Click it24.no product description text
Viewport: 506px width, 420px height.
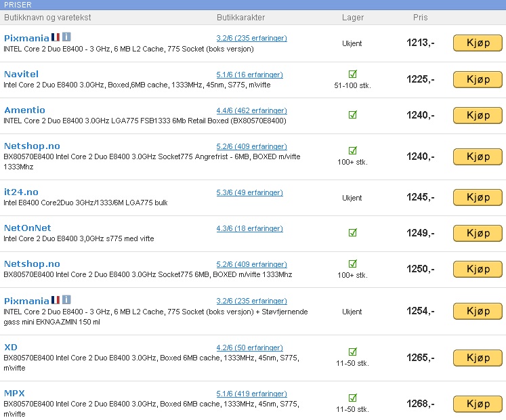click(85, 203)
